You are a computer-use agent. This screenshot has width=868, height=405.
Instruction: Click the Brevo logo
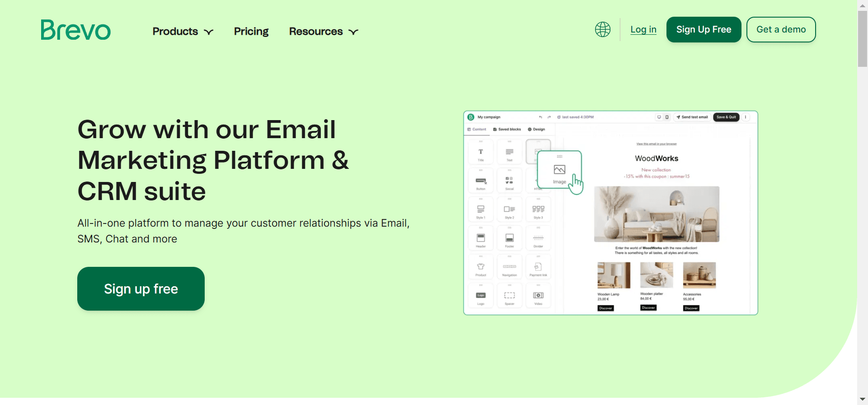point(75,30)
